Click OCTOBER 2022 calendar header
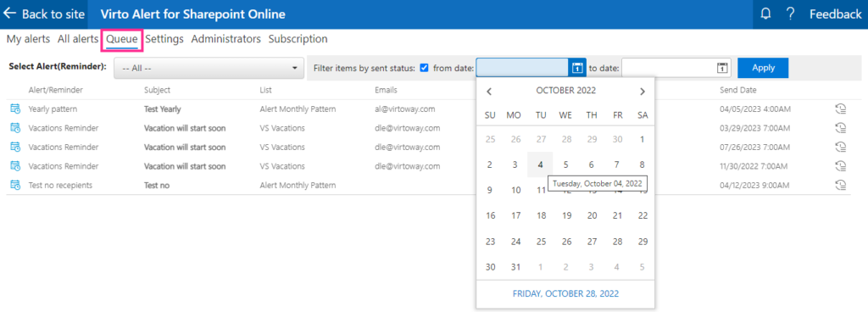 tap(565, 91)
